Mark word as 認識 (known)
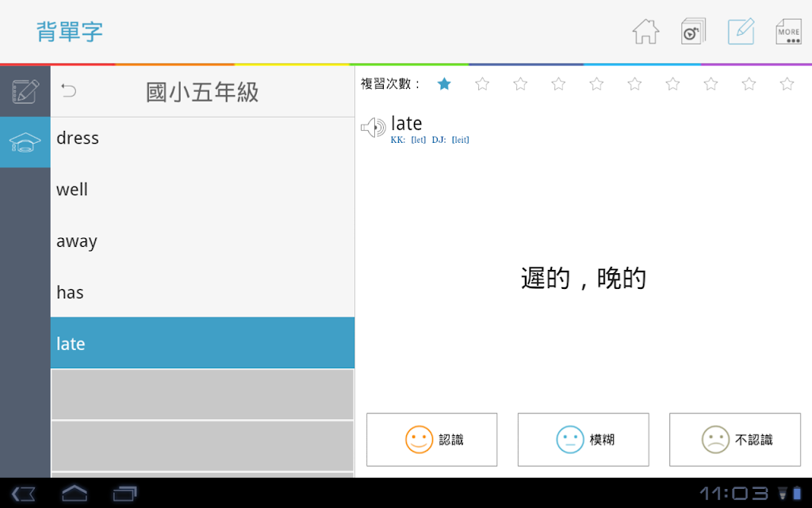 pos(432,440)
